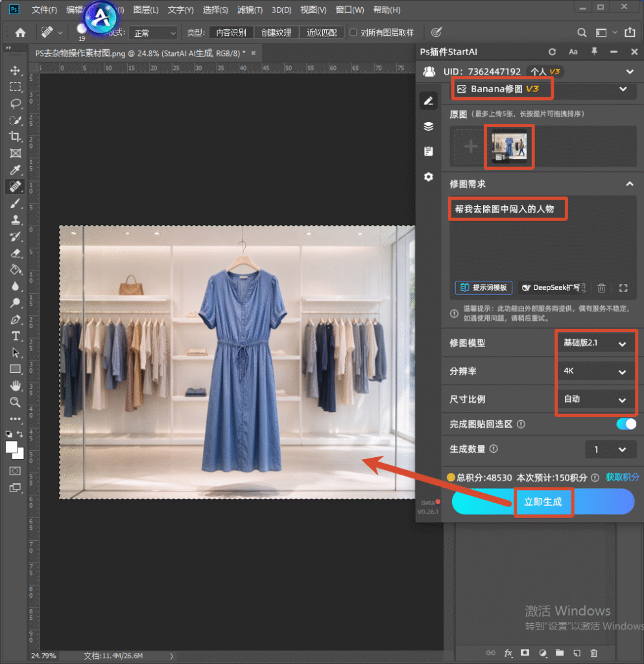The image size is (644, 664).
Task: Select the Spot Healing Brush tool
Action: (x=16, y=186)
